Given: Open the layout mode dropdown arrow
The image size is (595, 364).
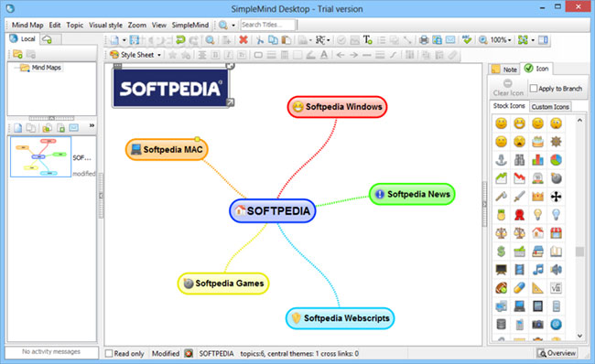Looking at the screenshot, I should pyautogui.click(x=329, y=40).
